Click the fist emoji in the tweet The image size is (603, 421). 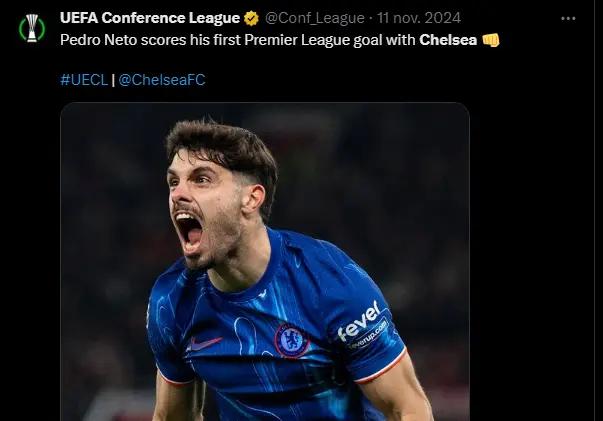(490, 40)
